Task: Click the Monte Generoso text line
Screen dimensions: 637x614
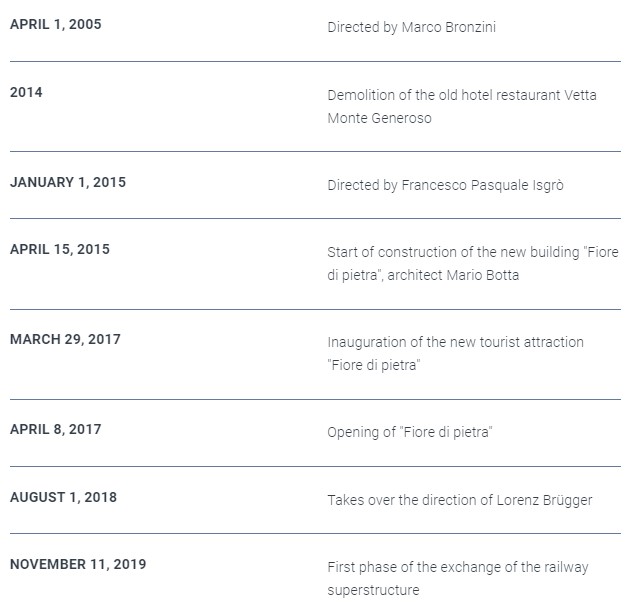Action: click(379, 118)
